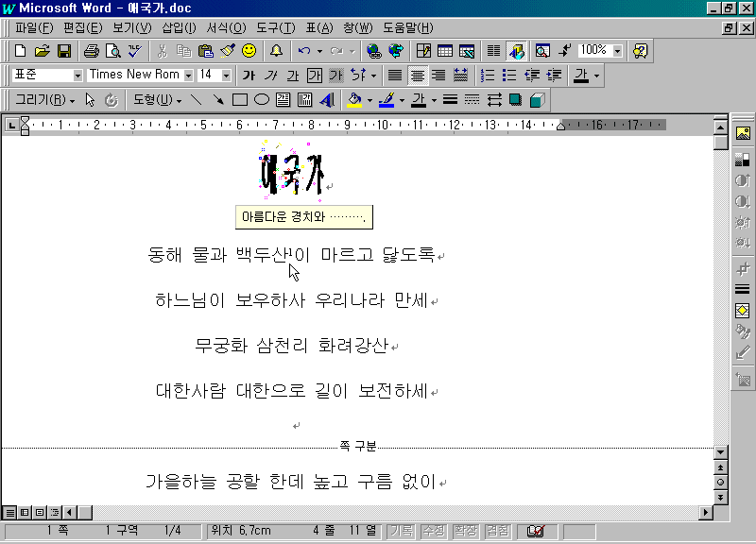Click the Open file folder icon
Viewport: 756px width, 544px height.
coord(42,51)
